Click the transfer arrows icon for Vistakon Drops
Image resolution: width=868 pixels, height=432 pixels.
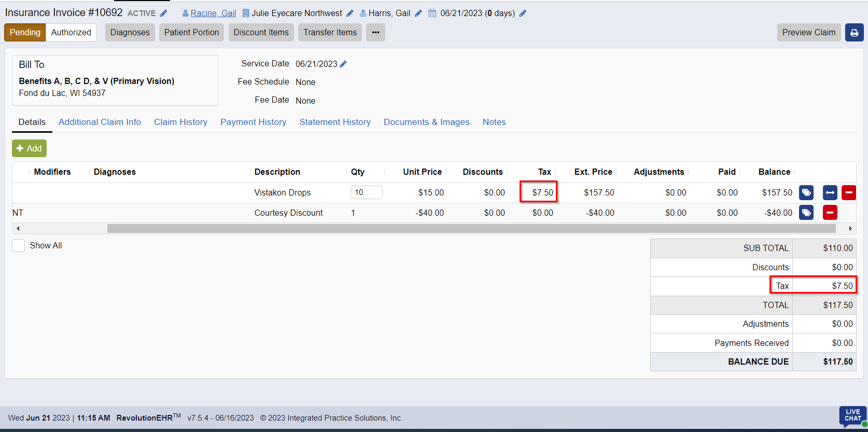[x=830, y=193]
